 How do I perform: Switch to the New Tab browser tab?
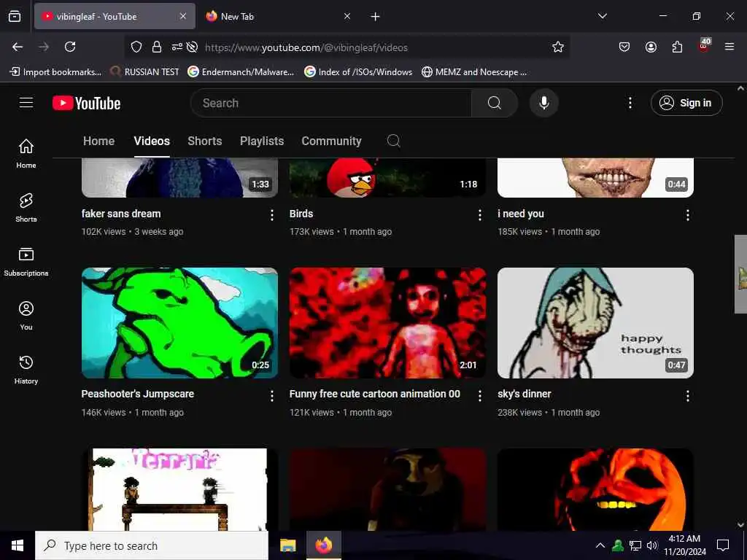[x=279, y=16]
